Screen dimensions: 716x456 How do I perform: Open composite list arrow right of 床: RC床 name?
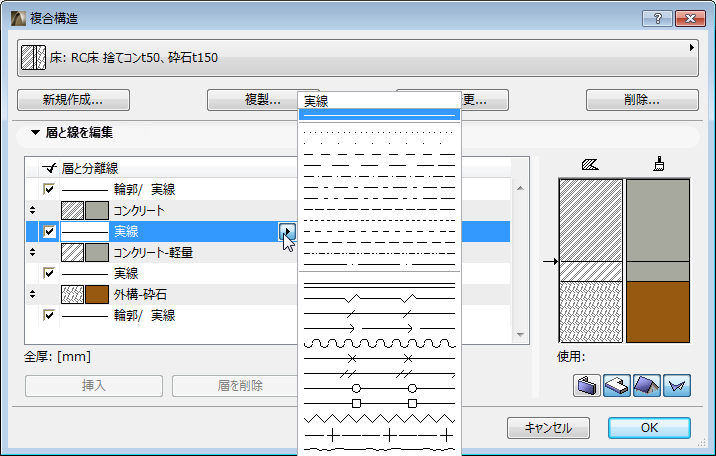click(x=692, y=47)
